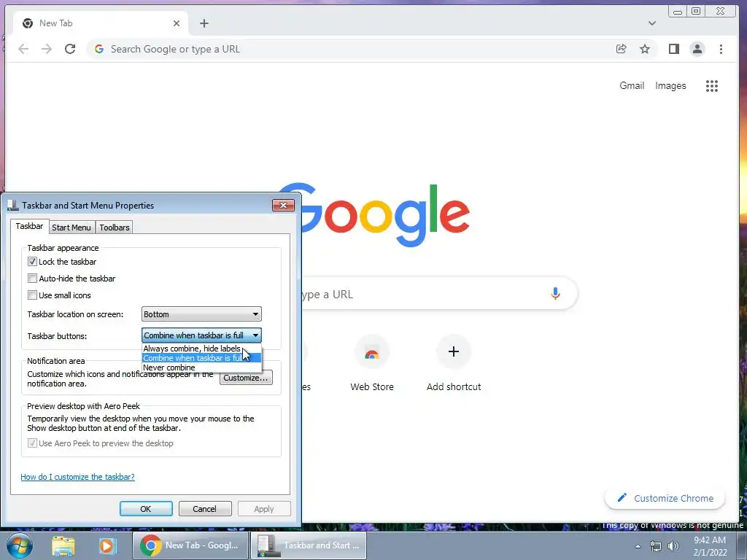Click Customize notification area button

click(246, 378)
